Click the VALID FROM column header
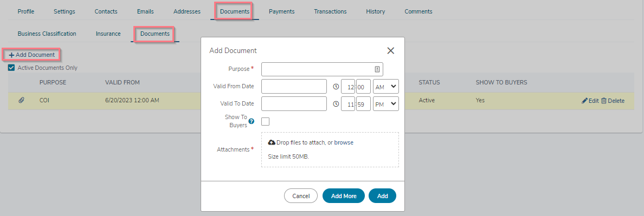The image size is (644, 216). (x=123, y=82)
